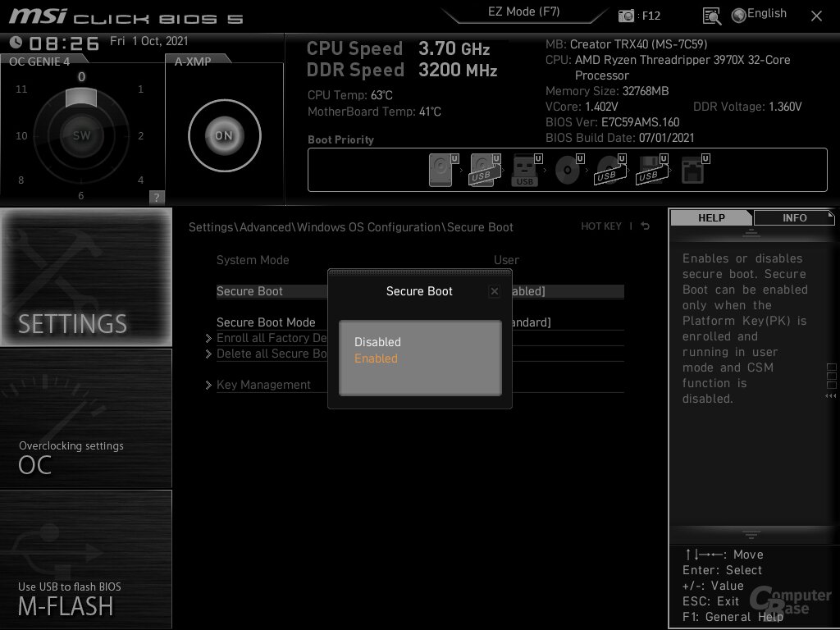840x630 pixels.
Task: Open the HOT KEY list
Action: coord(601,226)
